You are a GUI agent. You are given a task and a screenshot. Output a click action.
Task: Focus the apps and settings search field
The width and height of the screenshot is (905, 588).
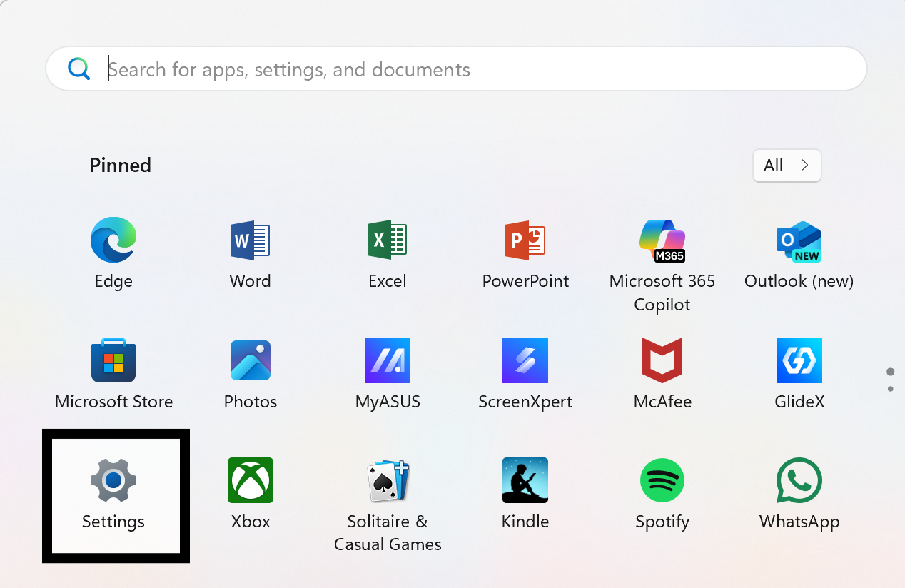click(456, 69)
